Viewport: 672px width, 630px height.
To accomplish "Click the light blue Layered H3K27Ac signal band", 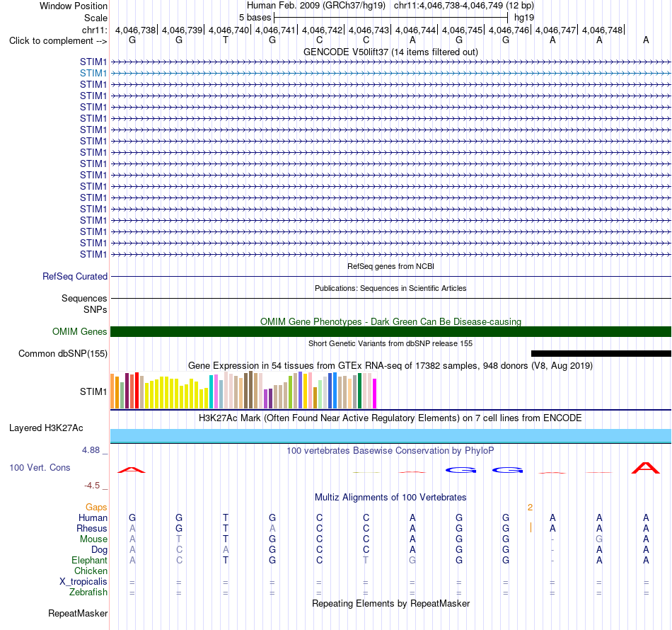I will 390,436.
